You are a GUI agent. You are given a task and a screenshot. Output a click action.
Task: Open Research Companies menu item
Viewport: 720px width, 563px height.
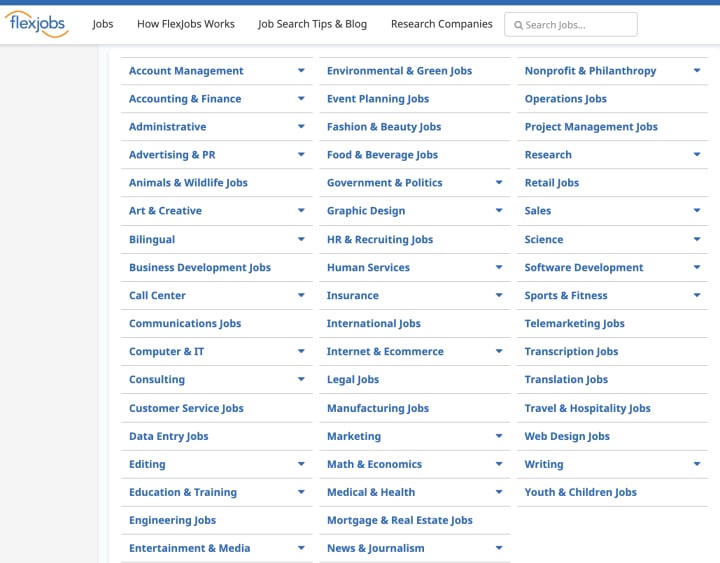[442, 24]
